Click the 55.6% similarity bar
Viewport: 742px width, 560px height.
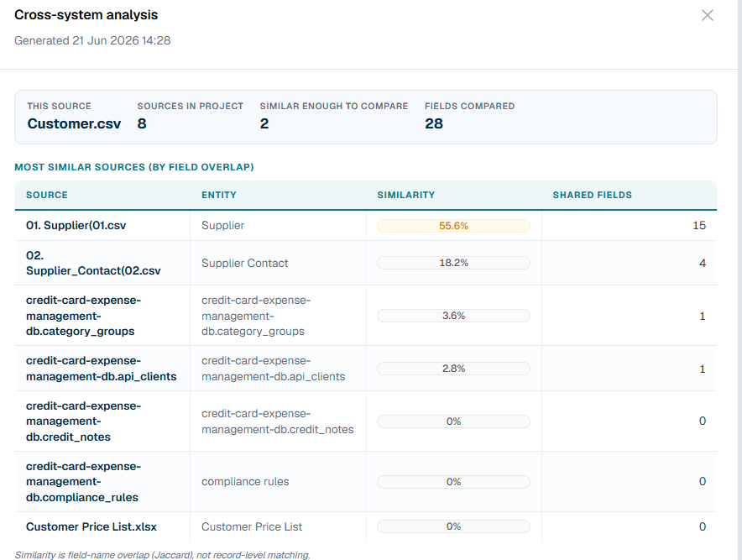pyautogui.click(x=453, y=226)
